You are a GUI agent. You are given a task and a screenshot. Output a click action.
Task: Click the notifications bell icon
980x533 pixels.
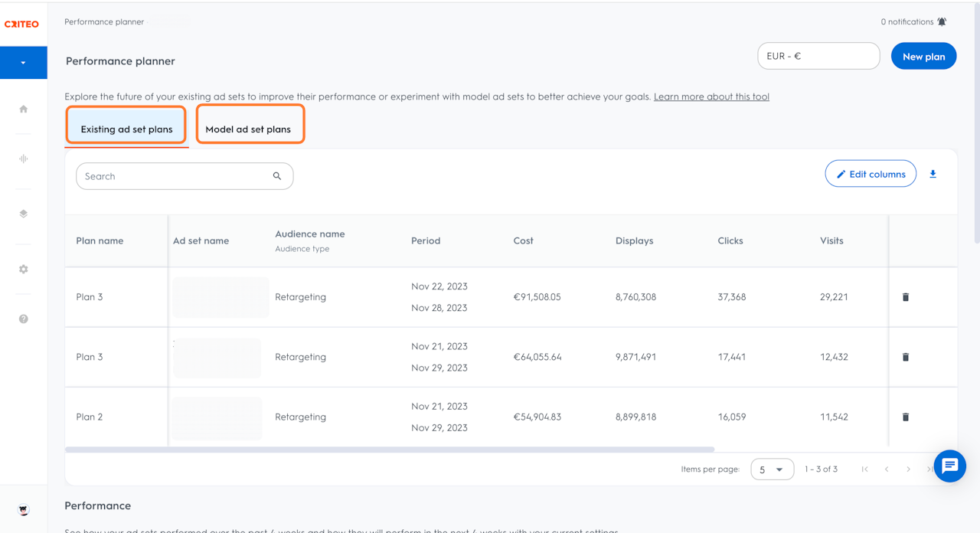942,22
